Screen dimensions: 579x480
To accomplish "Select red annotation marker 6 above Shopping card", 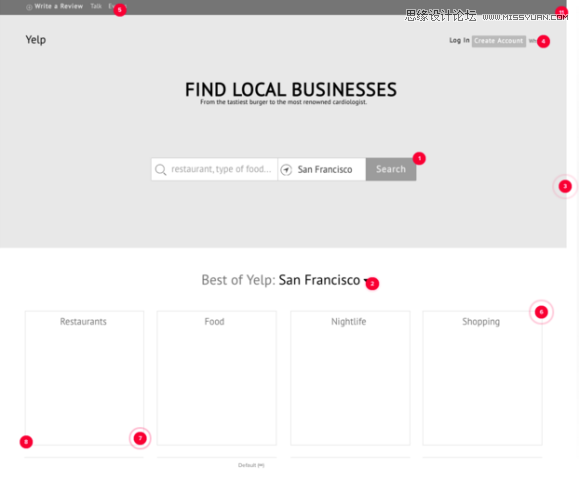I will point(541,312).
